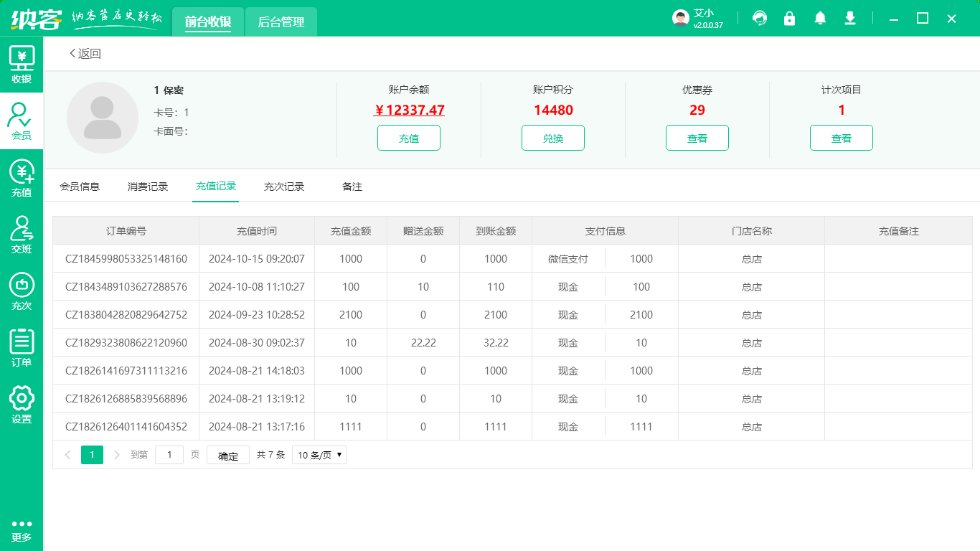Expand the 更多 more menu
Screen dimensions: 980x551
(x=22, y=530)
